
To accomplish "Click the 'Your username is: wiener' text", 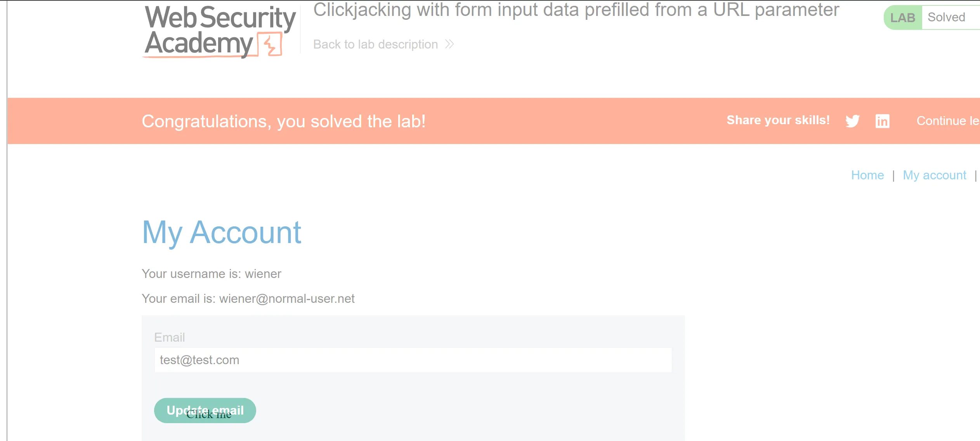I will pyautogui.click(x=211, y=274).
